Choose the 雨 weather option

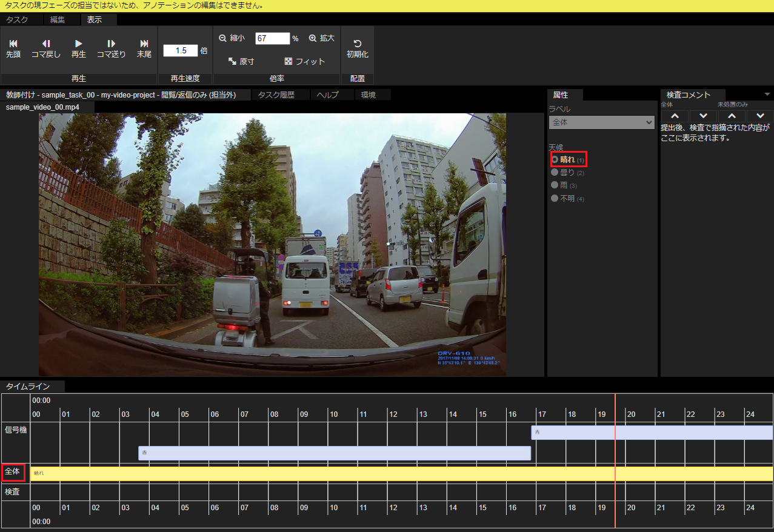coord(555,185)
